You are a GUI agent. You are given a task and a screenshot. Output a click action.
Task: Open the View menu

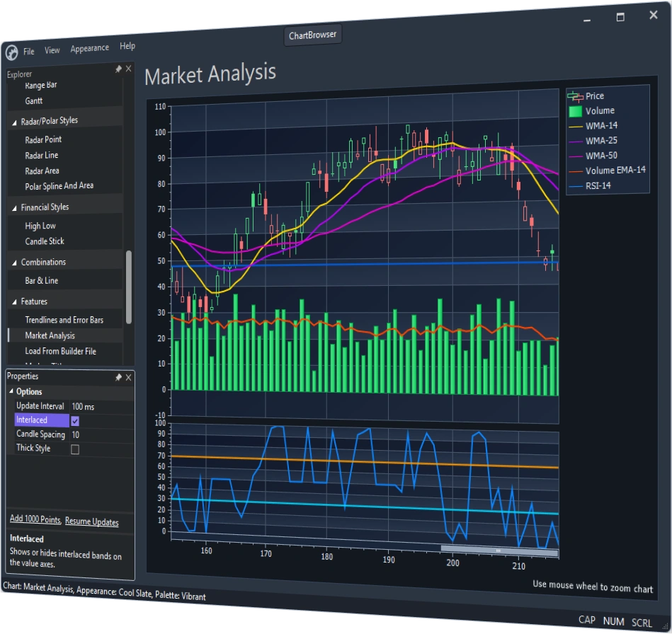[x=52, y=50]
